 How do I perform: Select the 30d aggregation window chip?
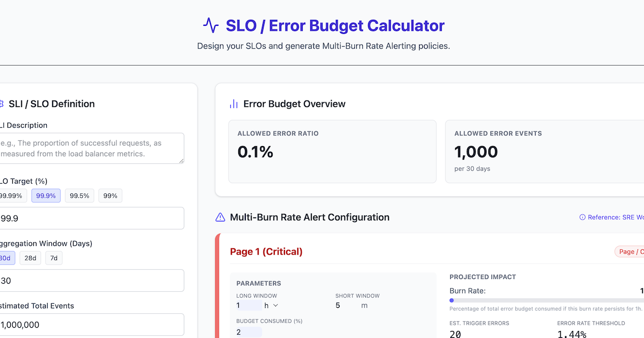[x=5, y=258]
